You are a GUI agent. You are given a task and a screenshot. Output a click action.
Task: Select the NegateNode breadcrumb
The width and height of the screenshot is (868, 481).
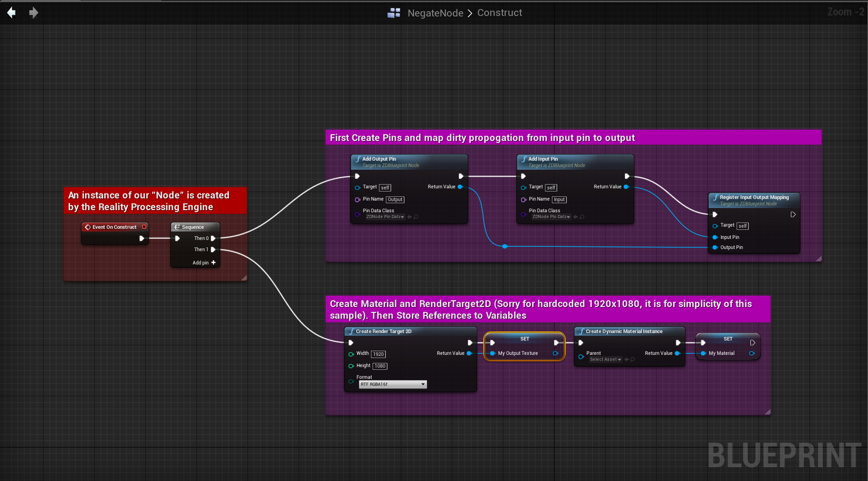coord(435,13)
